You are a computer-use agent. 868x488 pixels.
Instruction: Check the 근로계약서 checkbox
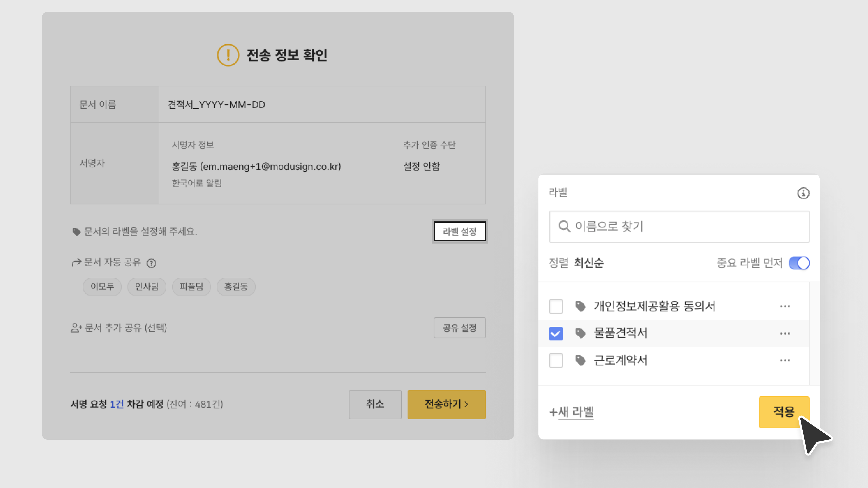tap(556, 360)
